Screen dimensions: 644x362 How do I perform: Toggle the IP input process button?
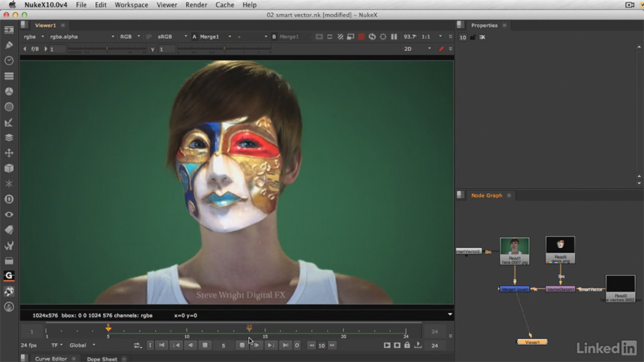tap(149, 37)
